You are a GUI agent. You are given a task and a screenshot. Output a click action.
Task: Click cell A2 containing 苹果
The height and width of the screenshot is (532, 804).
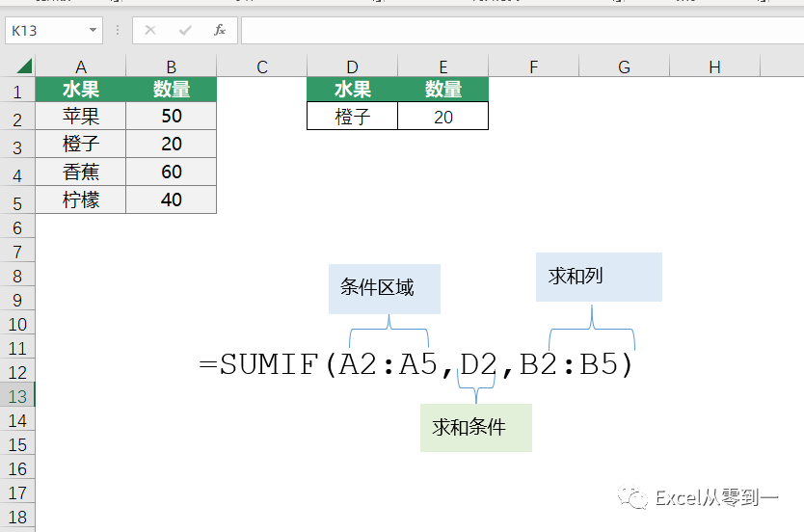(81, 116)
